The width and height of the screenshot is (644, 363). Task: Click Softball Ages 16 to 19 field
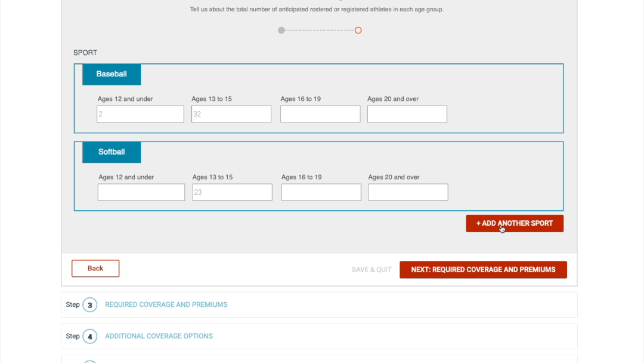(x=321, y=192)
